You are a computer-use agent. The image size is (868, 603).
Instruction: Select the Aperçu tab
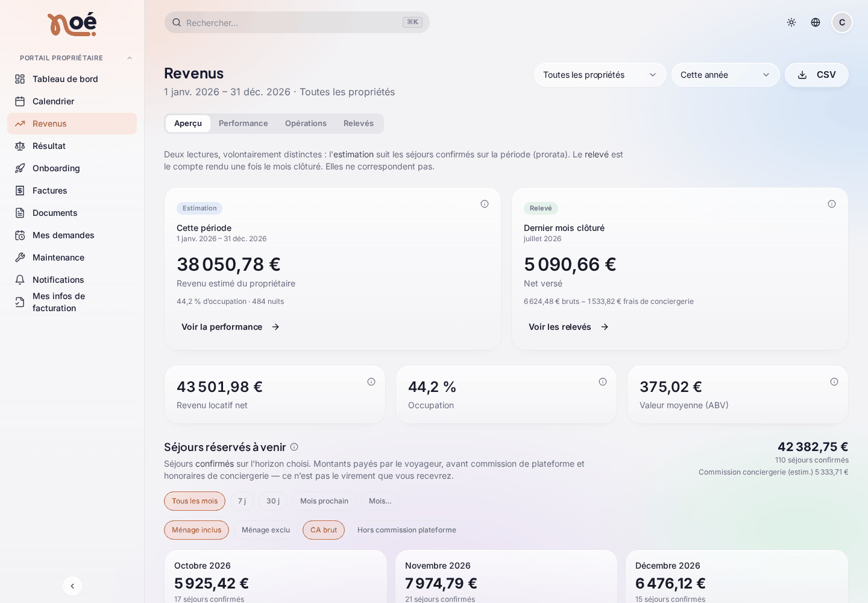click(188, 124)
